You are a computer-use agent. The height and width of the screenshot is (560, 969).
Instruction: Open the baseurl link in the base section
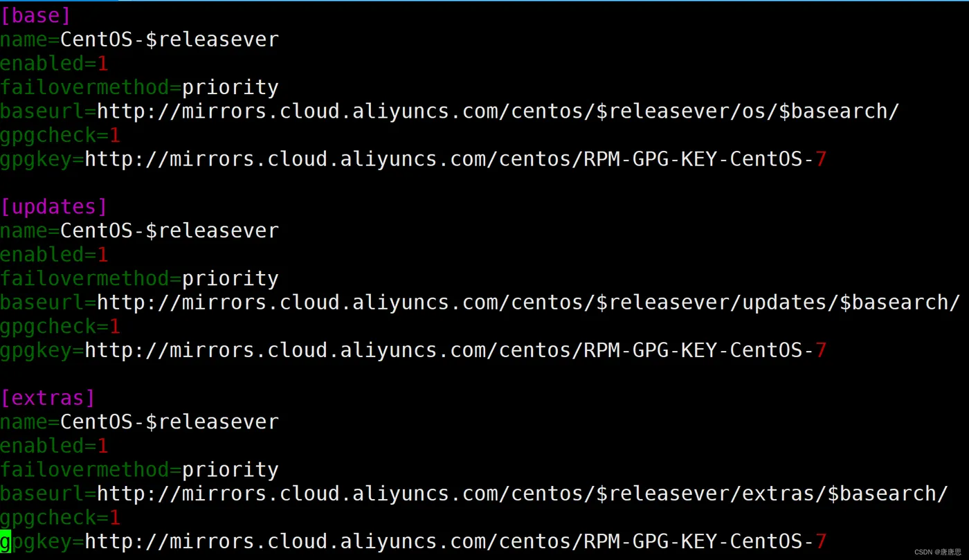(x=497, y=111)
